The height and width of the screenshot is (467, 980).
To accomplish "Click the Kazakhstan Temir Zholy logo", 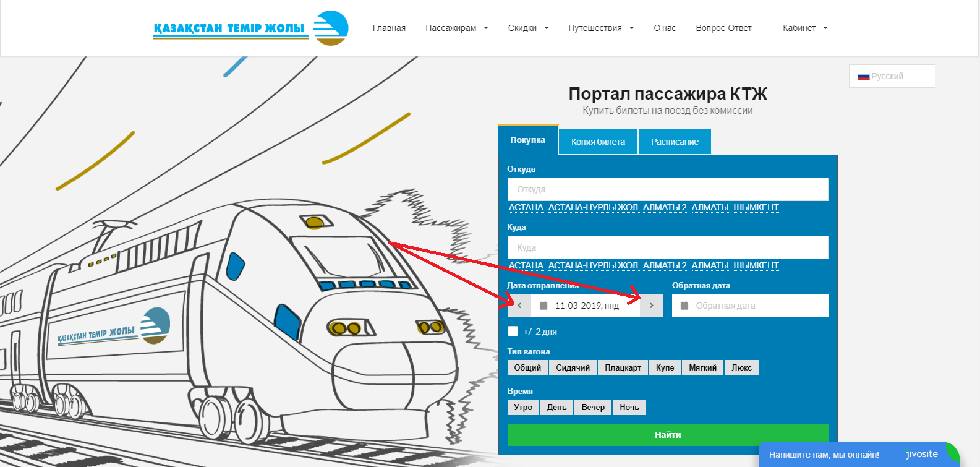I will coord(250,28).
